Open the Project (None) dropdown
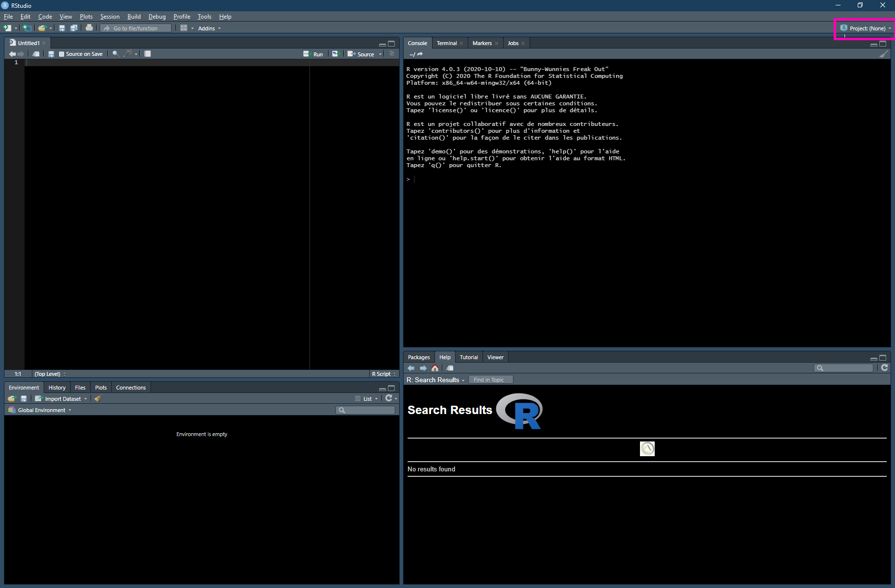Screen dimensions: 895x588 pyautogui.click(x=866, y=28)
